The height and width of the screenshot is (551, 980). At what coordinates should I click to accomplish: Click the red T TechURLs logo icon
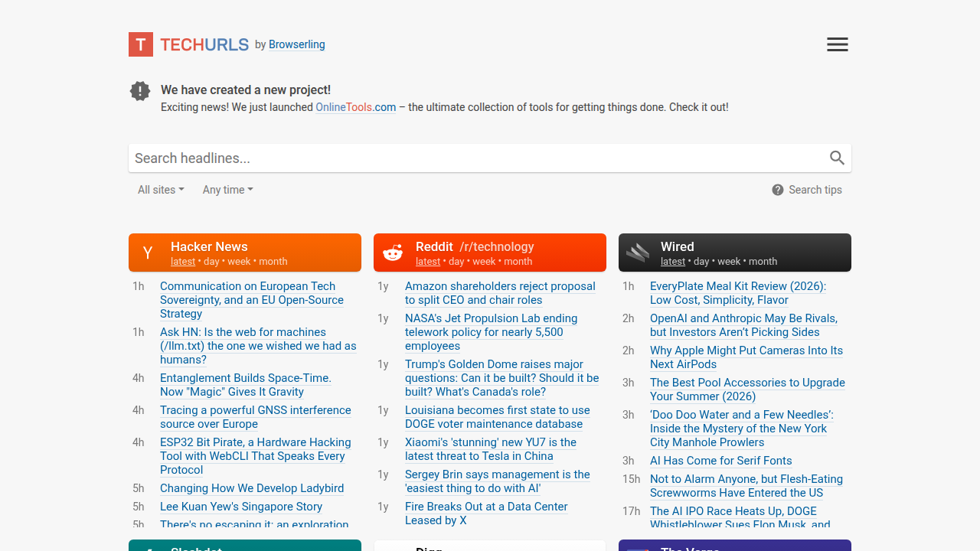(x=141, y=44)
